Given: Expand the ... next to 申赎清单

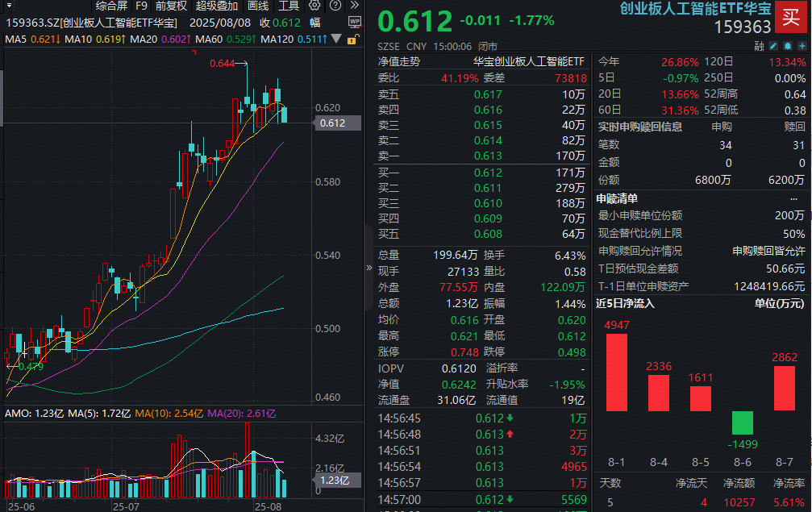Looking at the screenshot, I should (795, 198).
